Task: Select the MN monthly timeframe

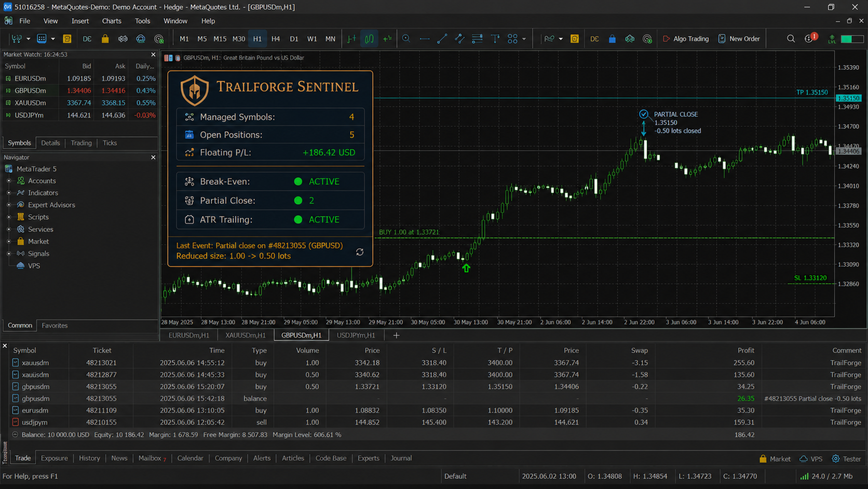Action: (330, 39)
